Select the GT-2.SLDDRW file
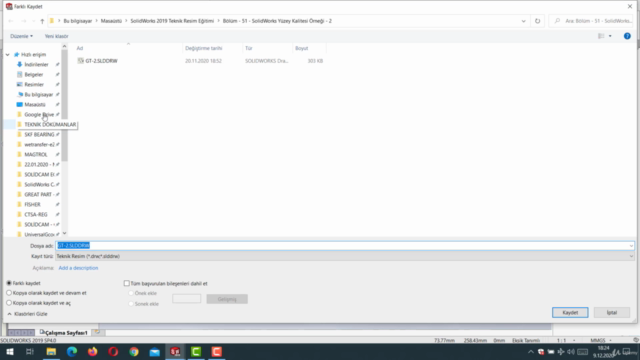 point(101,61)
